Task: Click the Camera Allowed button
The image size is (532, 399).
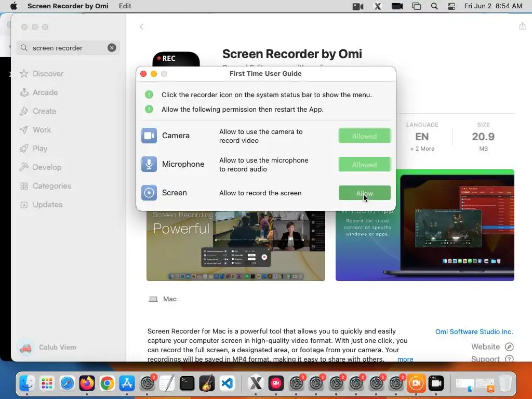Action: [x=364, y=136]
